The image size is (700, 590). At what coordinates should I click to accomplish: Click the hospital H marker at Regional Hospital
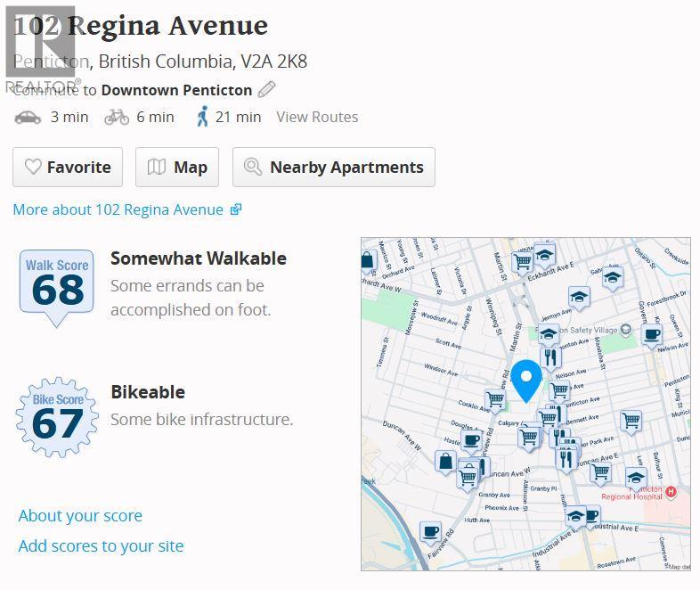click(671, 492)
